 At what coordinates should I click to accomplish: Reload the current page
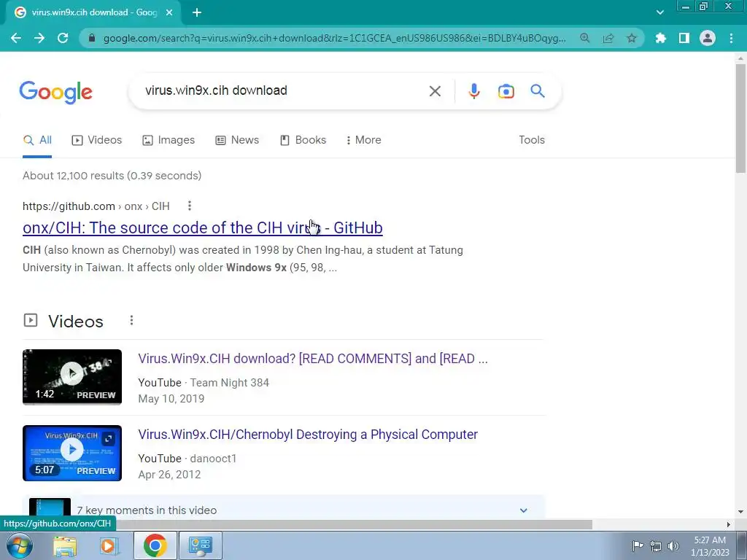(x=63, y=38)
